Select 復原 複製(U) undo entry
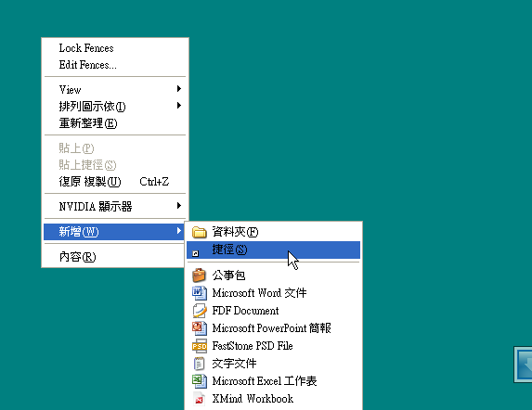The width and height of the screenshot is (532, 410). 115,182
